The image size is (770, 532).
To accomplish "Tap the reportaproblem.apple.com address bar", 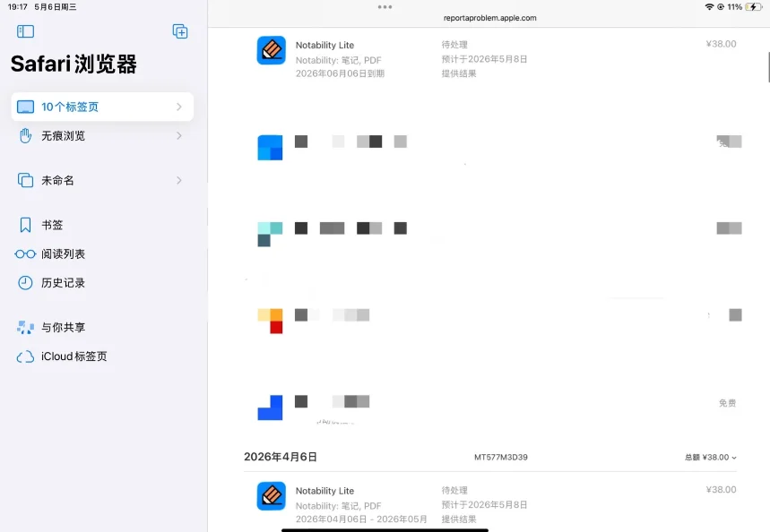I will pos(489,18).
